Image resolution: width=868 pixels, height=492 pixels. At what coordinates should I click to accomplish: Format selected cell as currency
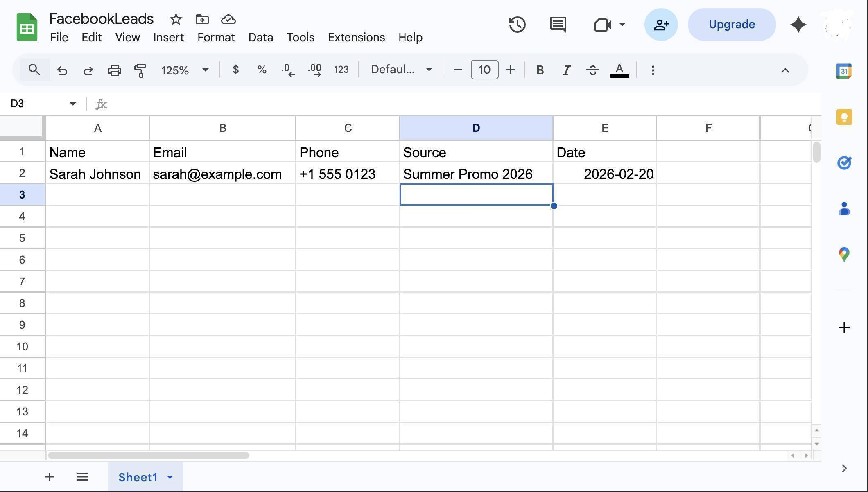tap(235, 70)
